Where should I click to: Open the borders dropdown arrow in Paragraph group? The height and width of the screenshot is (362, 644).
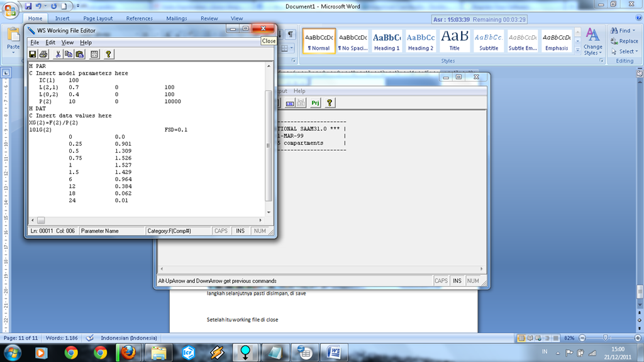[x=292, y=48]
